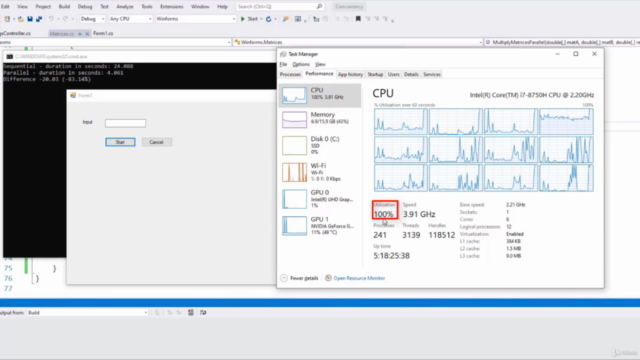Select GPU 0 Intel UHD Graphics entry
Screen dimensions: 640x360
(320, 199)
